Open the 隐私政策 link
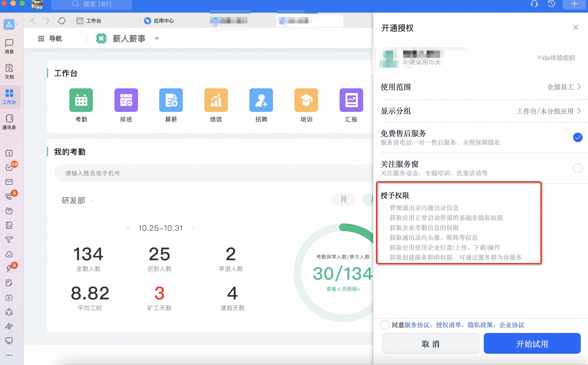 point(480,325)
